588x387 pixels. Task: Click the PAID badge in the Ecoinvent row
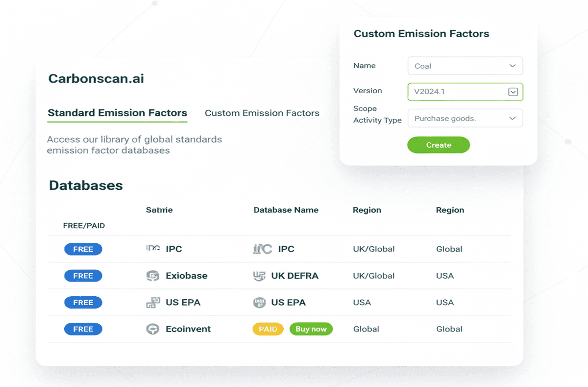(x=268, y=329)
